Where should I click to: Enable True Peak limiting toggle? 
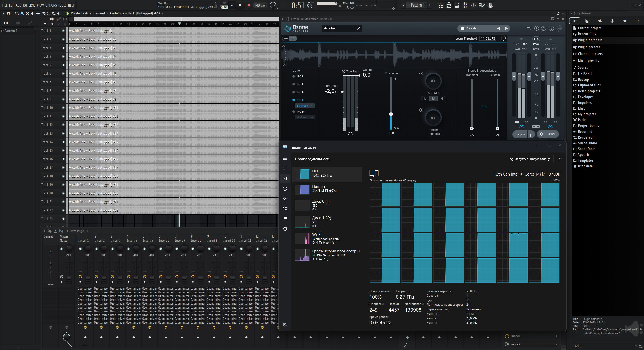(x=344, y=71)
